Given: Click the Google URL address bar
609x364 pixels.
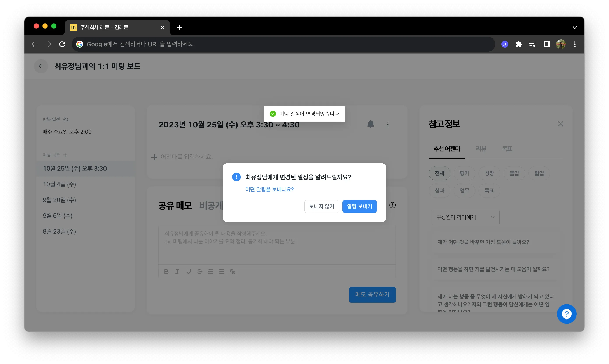Looking at the screenshot, I should [x=283, y=44].
